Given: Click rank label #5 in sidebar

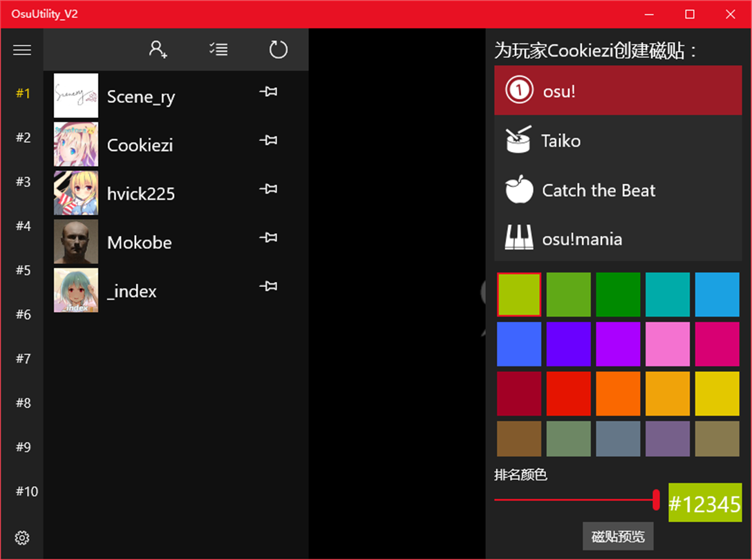Looking at the screenshot, I should [23, 270].
